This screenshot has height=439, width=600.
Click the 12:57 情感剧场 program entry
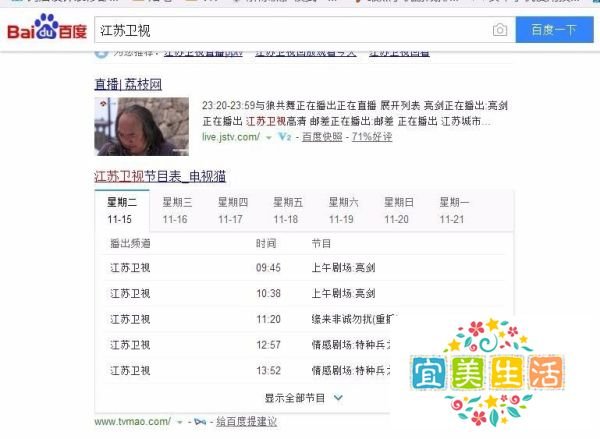tap(351, 345)
